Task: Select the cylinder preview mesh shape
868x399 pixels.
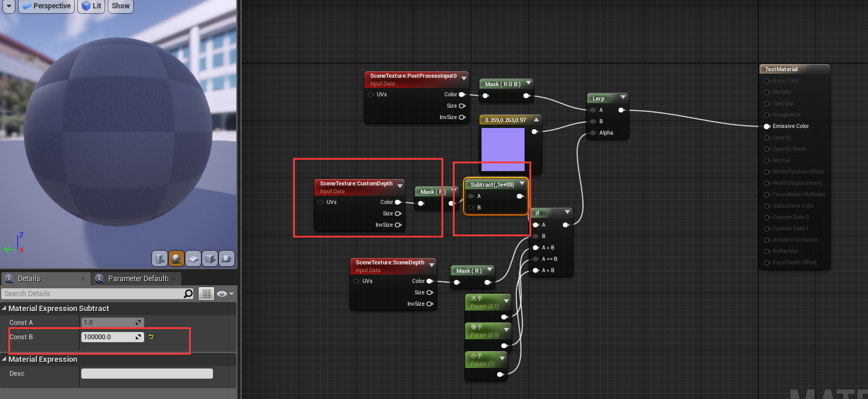Action: 159,258
